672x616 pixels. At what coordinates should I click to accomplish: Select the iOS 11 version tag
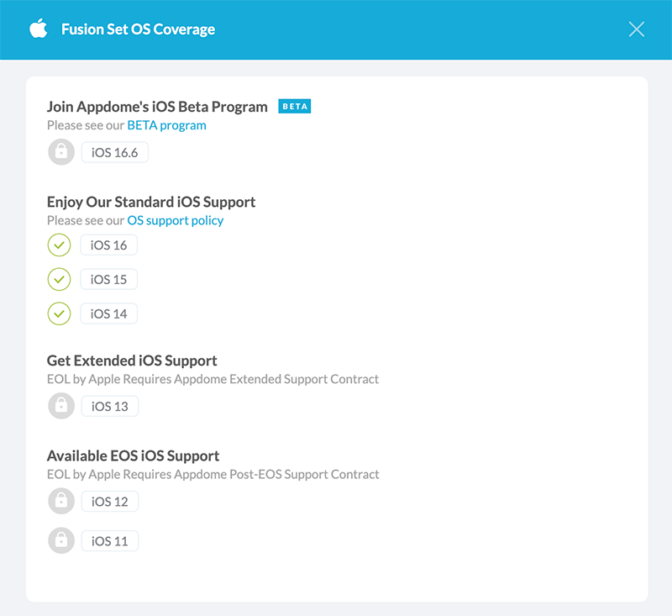109,540
